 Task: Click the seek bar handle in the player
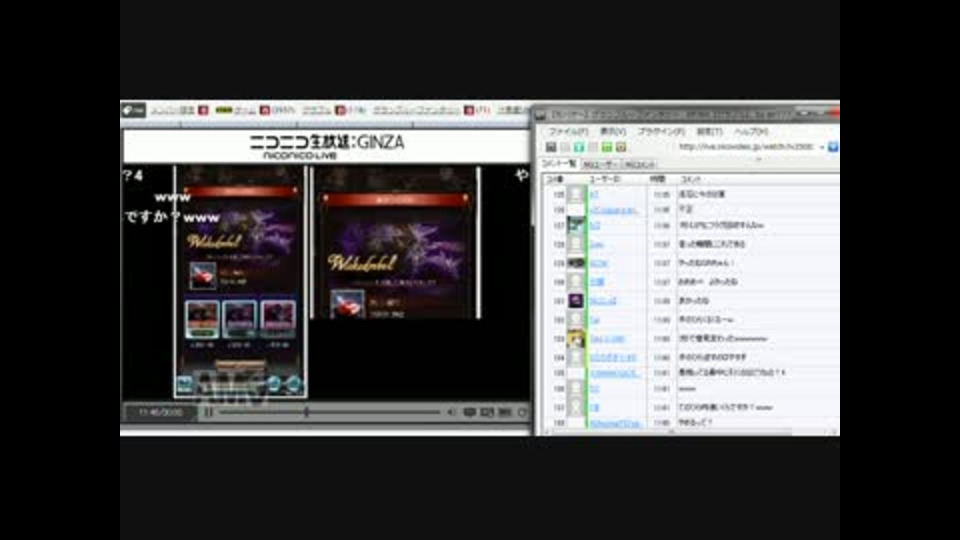306,412
